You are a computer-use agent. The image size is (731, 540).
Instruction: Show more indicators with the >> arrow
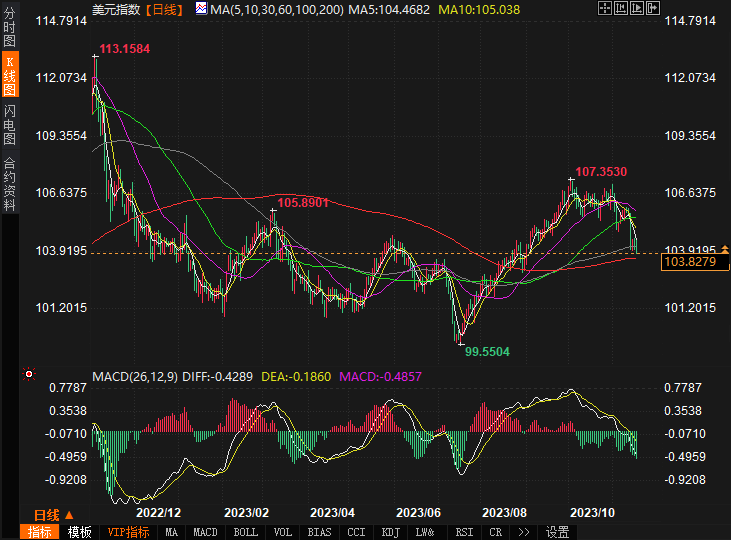coord(522,532)
